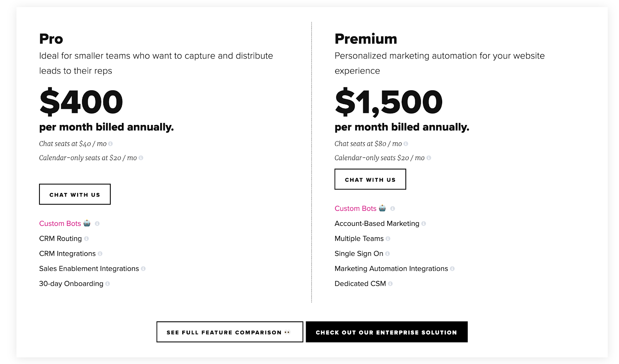View info for Sales Enablement Integrations

(144, 269)
